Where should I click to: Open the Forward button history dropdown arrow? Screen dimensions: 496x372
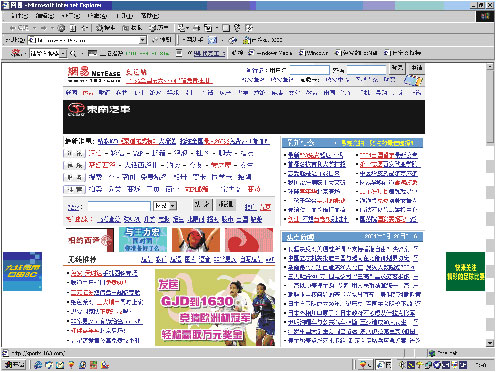pos(53,28)
